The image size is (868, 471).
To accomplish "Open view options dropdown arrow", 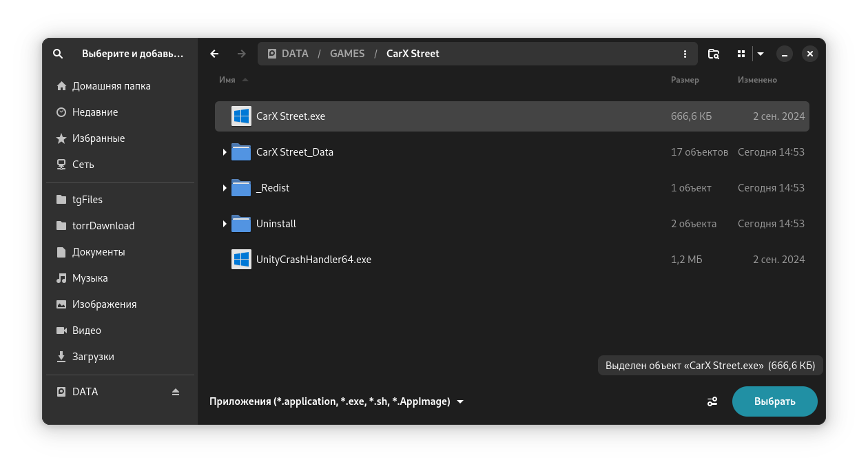I will (761, 54).
